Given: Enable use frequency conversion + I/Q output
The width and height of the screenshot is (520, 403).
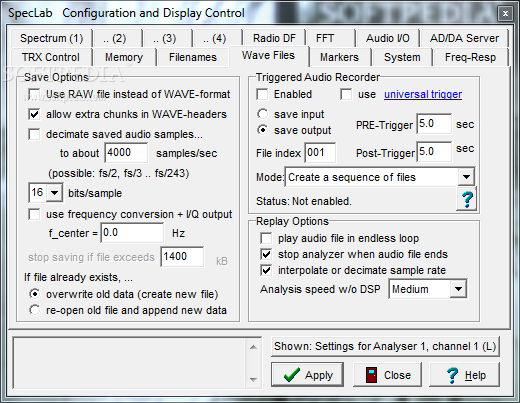Looking at the screenshot, I should [34, 214].
